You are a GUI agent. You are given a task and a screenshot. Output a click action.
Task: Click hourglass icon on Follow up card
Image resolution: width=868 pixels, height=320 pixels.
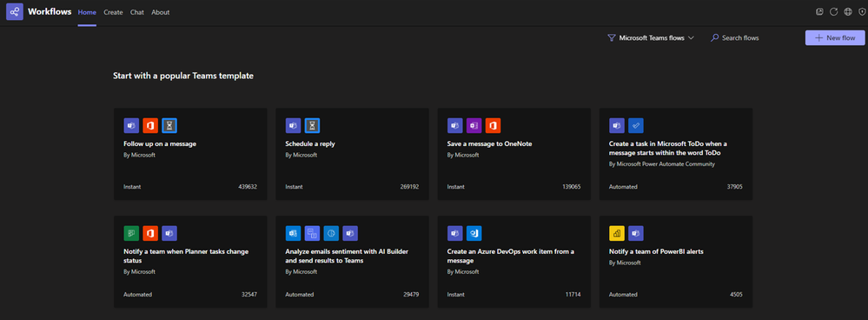point(169,126)
